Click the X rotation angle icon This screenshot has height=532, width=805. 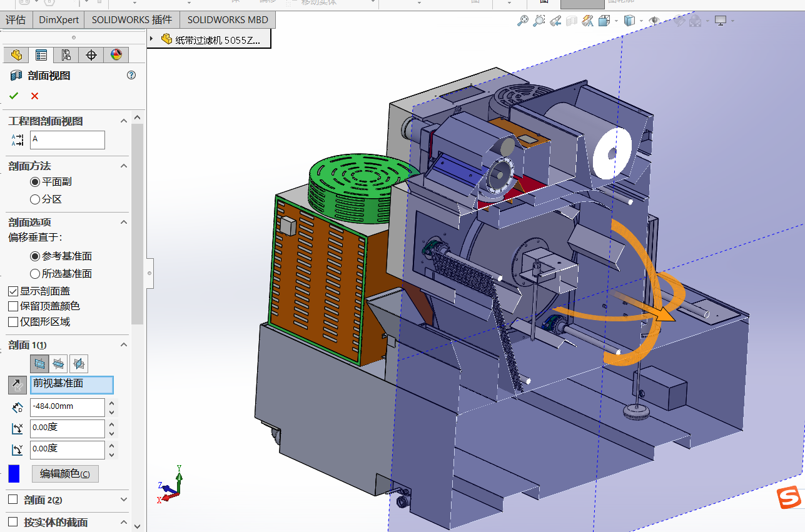tap(18, 429)
